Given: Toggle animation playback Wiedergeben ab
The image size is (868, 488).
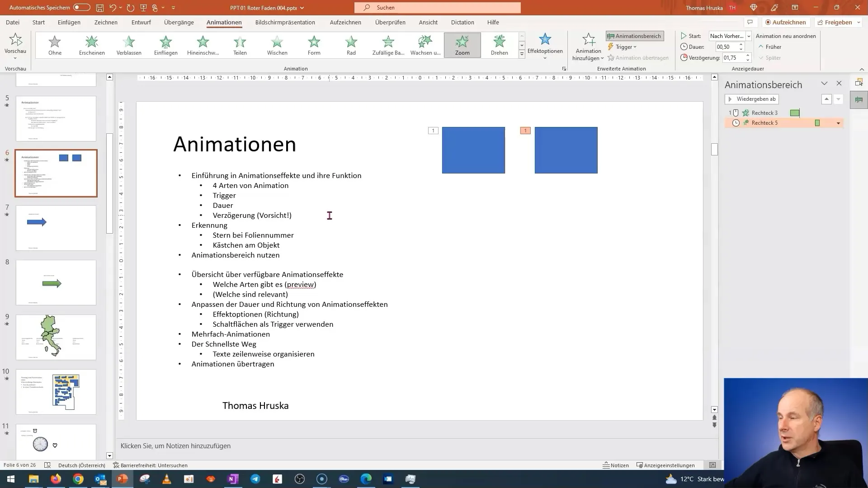Looking at the screenshot, I should (x=752, y=99).
